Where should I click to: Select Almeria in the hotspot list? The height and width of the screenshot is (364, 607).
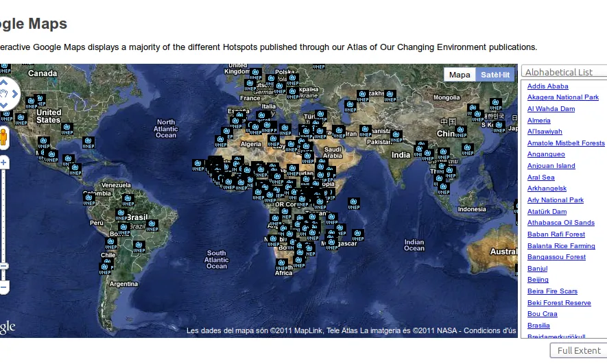pyautogui.click(x=538, y=120)
